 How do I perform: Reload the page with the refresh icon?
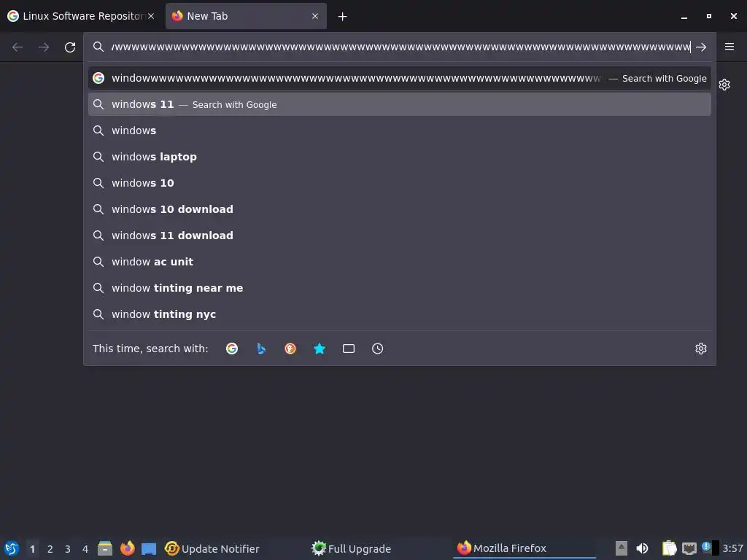pos(70,47)
